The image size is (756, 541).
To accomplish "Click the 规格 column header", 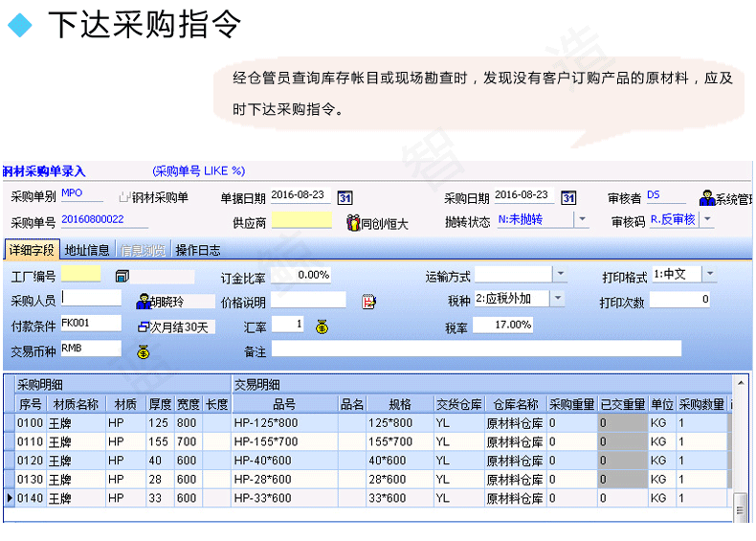I will click(400, 404).
